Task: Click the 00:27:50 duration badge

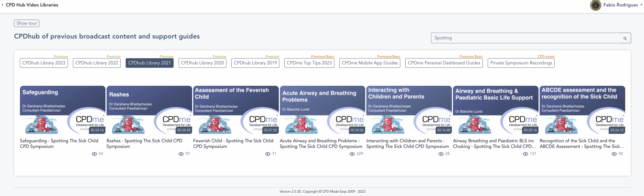Action: point(270,130)
